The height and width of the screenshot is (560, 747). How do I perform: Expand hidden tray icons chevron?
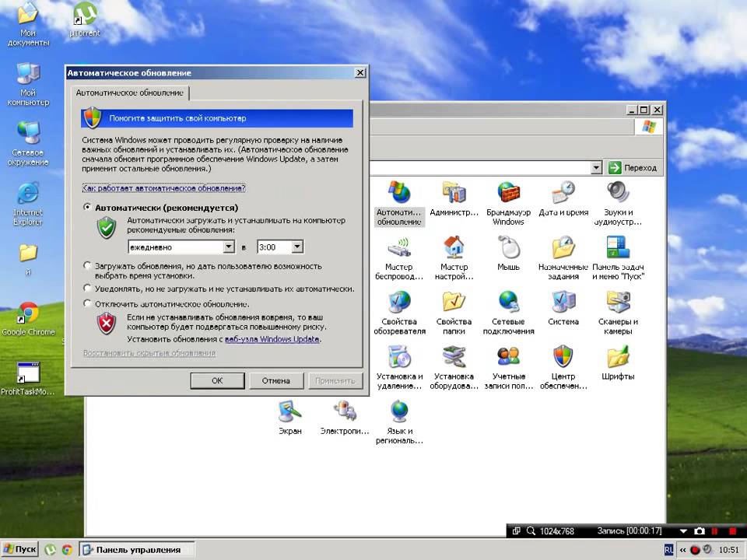pos(682,550)
